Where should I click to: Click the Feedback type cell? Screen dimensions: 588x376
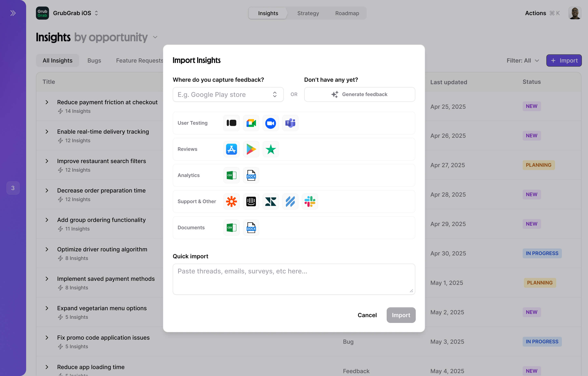pos(356,371)
